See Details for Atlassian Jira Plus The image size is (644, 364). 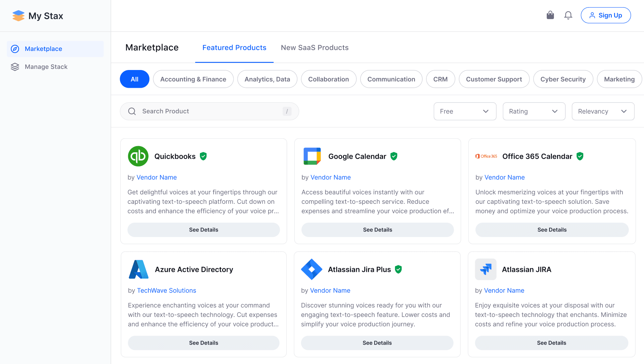377,343
